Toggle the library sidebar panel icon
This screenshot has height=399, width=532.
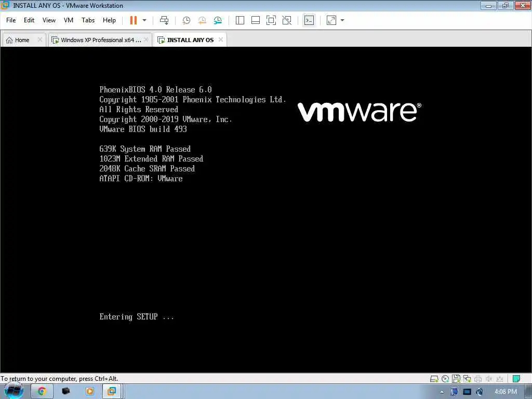click(x=240, y=20)
